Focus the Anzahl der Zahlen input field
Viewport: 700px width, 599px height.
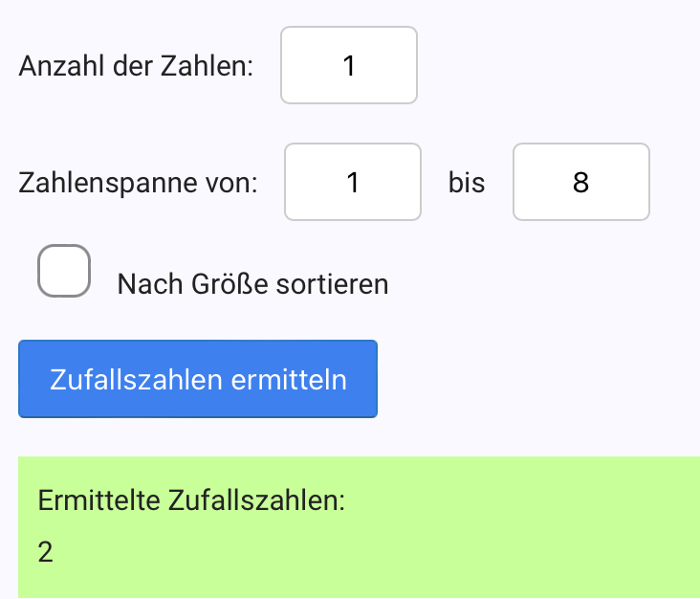[349, 65]
